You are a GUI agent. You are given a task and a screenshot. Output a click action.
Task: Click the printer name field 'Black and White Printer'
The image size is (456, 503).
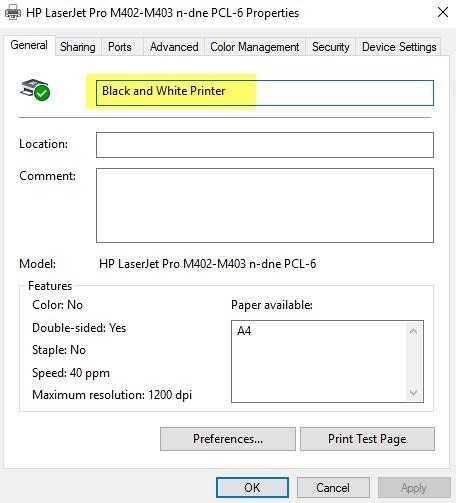(x=265, y=93)
